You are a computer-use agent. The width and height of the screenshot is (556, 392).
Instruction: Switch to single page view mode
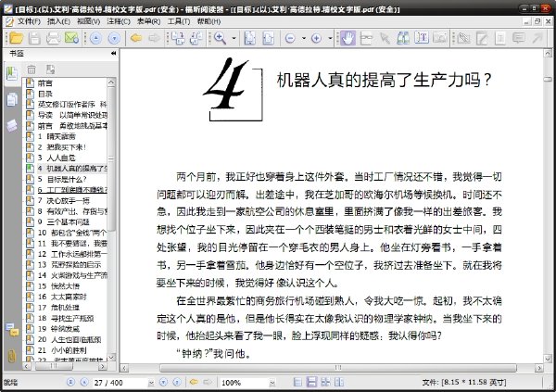point(297,382)
